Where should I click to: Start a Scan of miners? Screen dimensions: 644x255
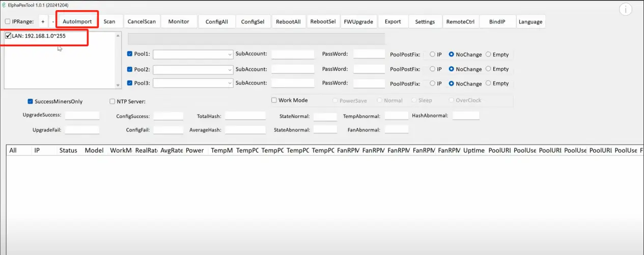[x=109, y=22]
